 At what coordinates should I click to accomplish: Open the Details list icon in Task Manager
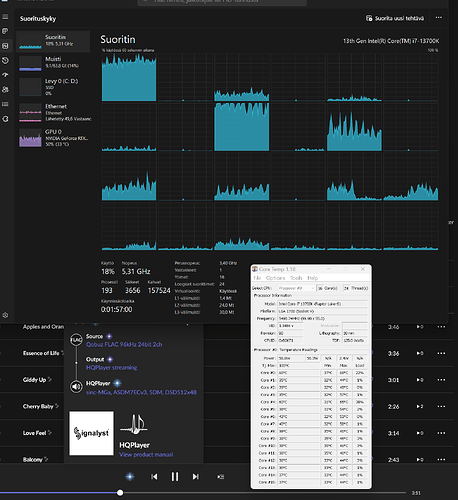[5, 104]
